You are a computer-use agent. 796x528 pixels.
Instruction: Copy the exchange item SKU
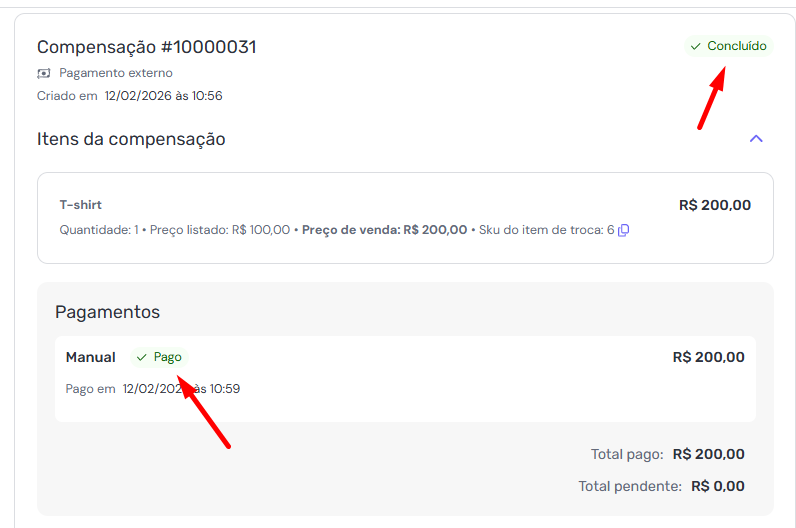(624, 230)
